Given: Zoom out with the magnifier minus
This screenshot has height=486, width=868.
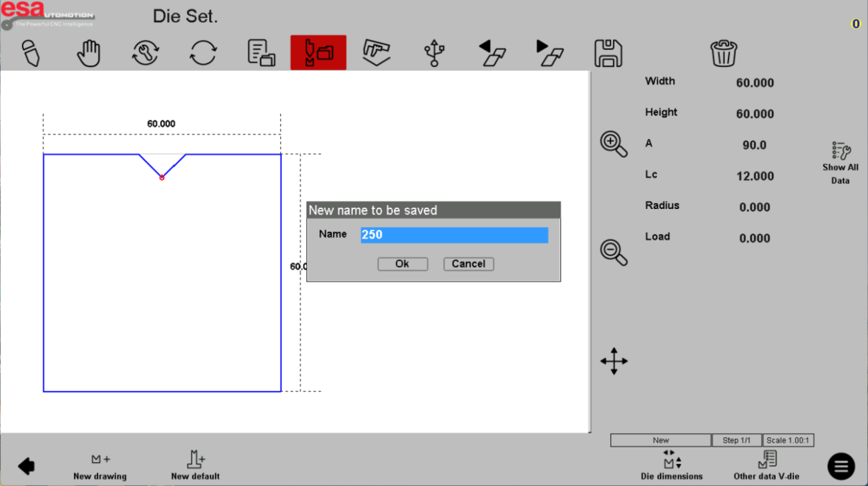Looking at the screenshot, I should tap(614, 252).
